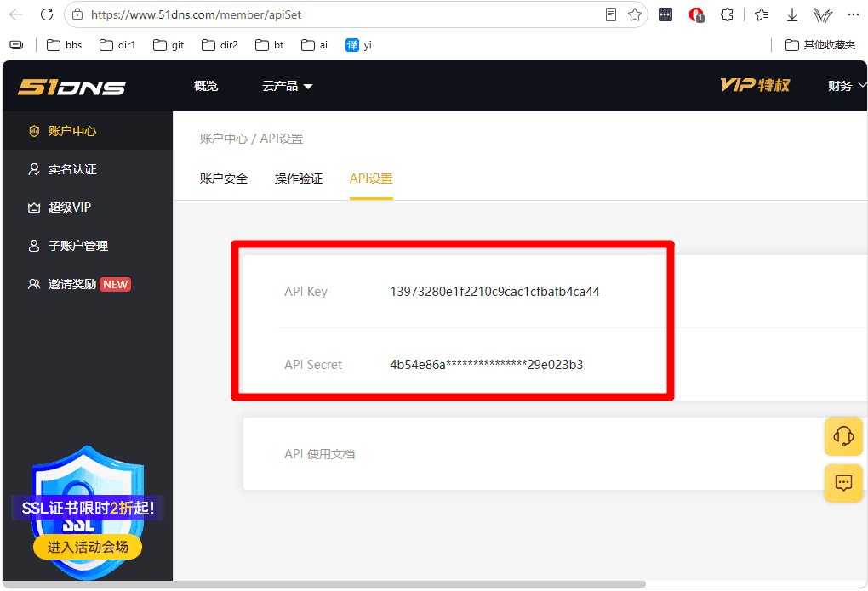The image size is (868, 591).
Task: Go to 概览 in top navigation
Action: tap(206, 86)
